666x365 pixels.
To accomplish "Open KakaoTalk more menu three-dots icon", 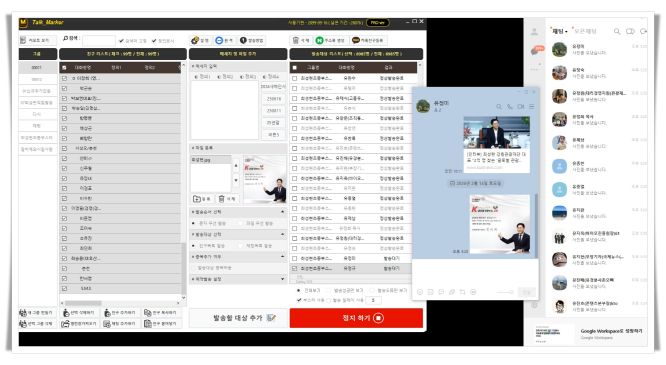I will pyautogui.click(x=534, y=69).
